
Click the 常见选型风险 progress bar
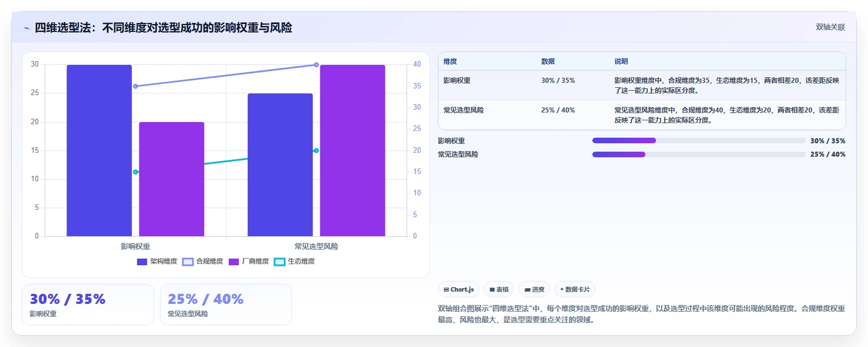coord(699,154)
